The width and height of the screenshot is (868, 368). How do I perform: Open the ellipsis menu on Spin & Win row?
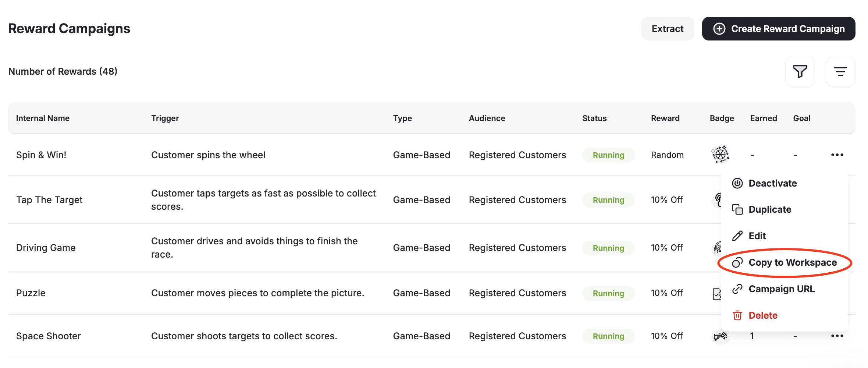point(837,155)
